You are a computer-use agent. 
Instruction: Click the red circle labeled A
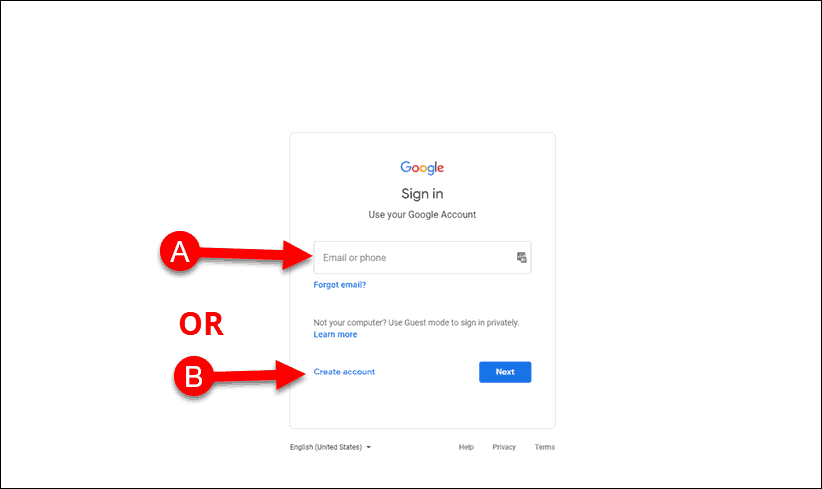(180, 251)
